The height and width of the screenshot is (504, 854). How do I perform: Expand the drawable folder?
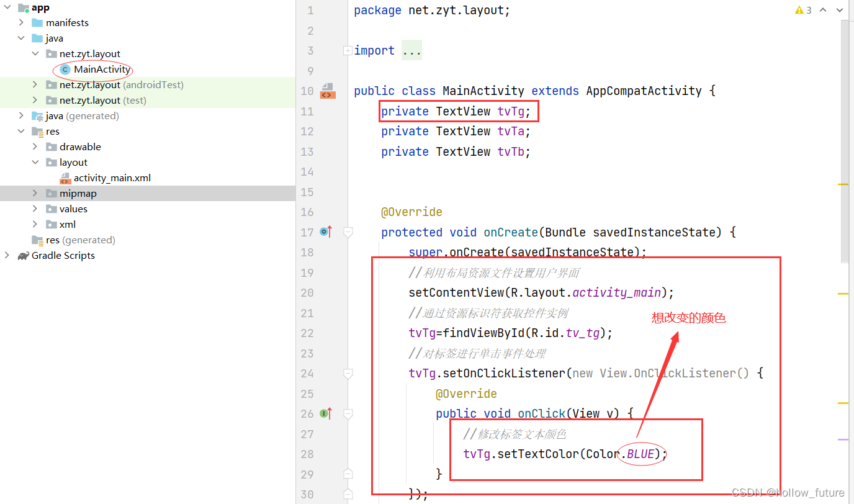pos(35,146)
